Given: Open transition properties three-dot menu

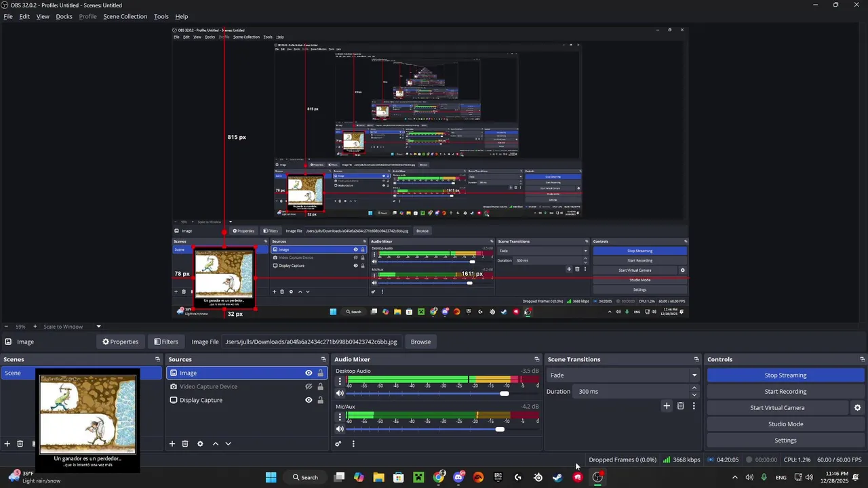Looking at the screenshot, I should tap(694, 406).
